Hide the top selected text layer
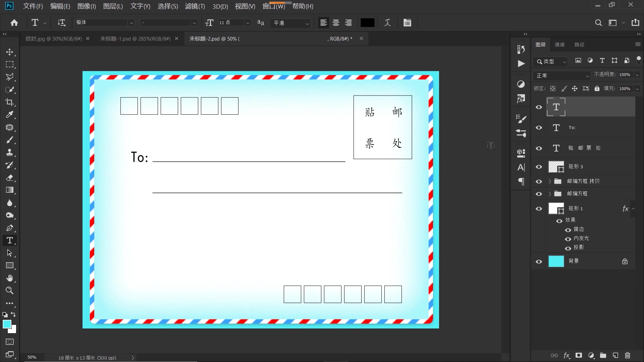Image resolution: width=644 pixels, height=362 pixels. tap(539, 107)
